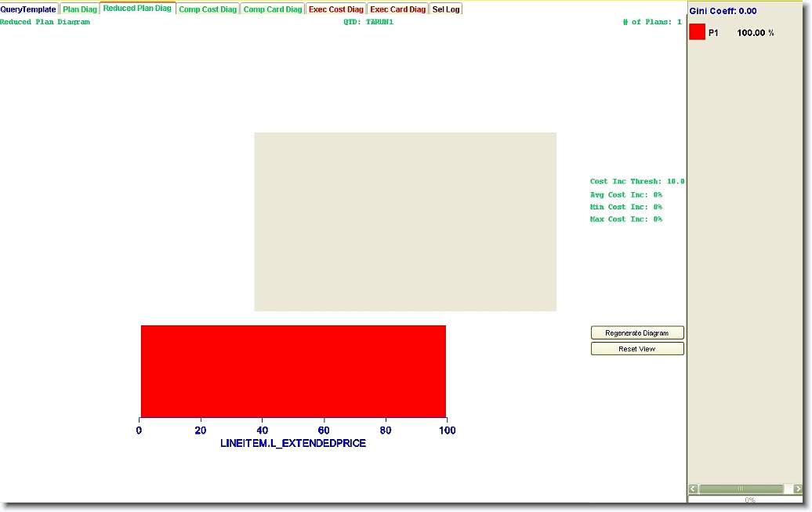Click the P1 100.00 % legend entry
The width and height of the screenshot is (812, 512).
point(741,33)
